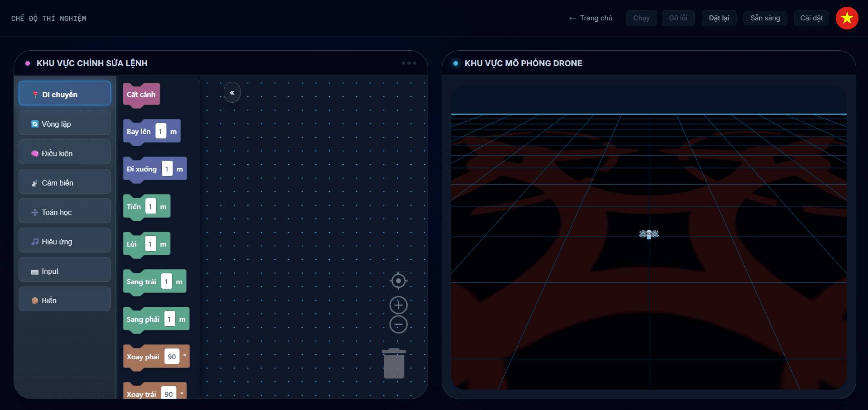Open the Input category
Image resolution: width=868 pixels, height=410 pixels.
click(65, 270)
